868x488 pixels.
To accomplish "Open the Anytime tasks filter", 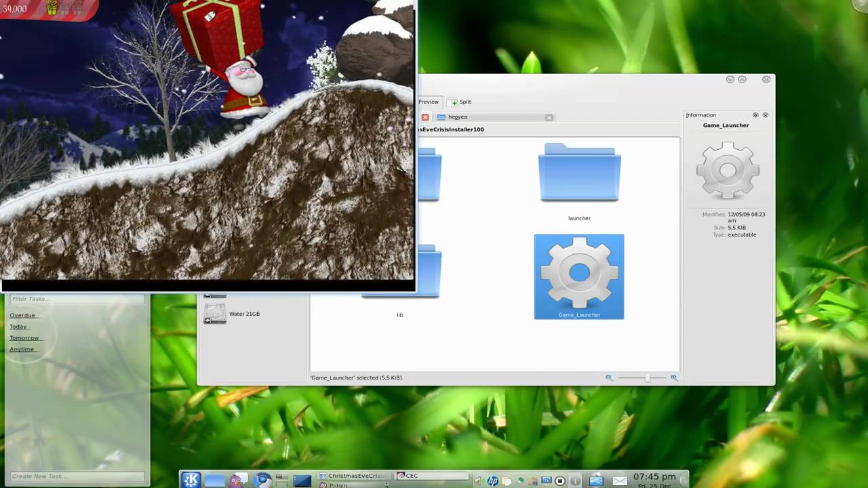I will coord(22,349).
